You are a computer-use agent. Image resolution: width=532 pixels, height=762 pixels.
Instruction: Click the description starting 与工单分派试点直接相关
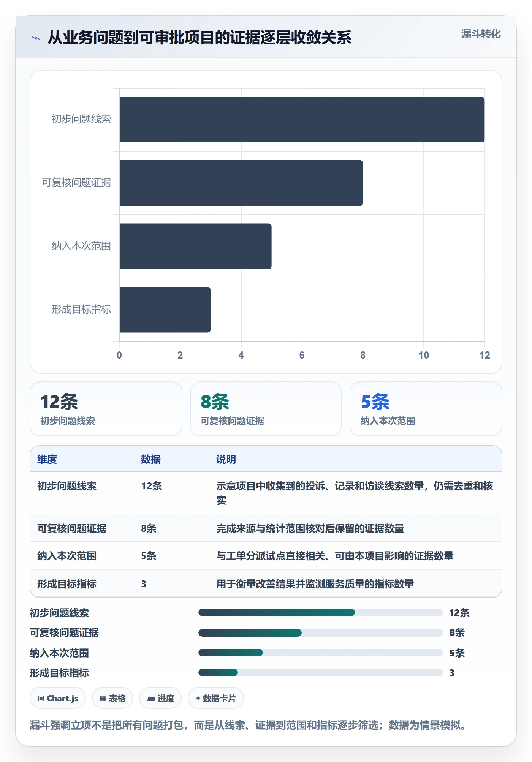[335, 556]
